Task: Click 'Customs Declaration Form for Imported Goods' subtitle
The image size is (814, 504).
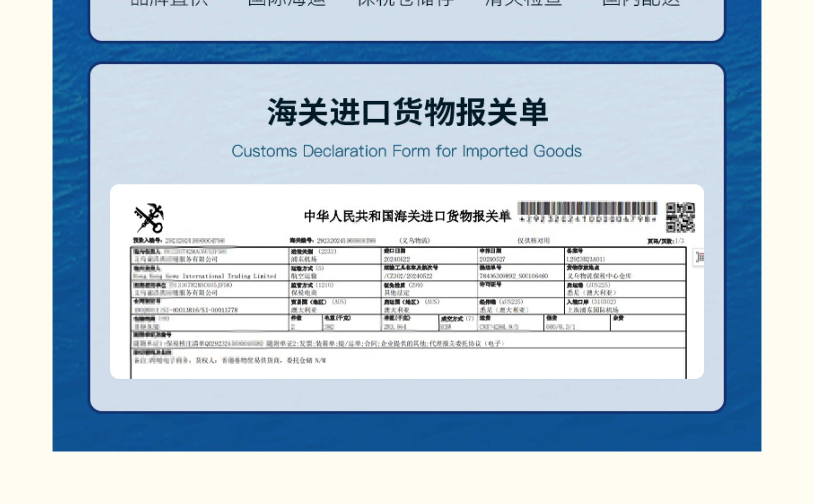Action: [x=407, y=151]
